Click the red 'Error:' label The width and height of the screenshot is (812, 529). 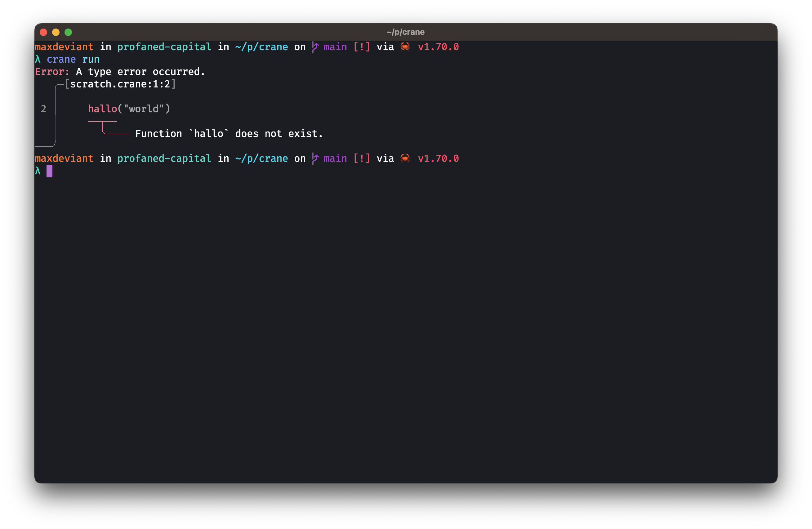point(52,72)
